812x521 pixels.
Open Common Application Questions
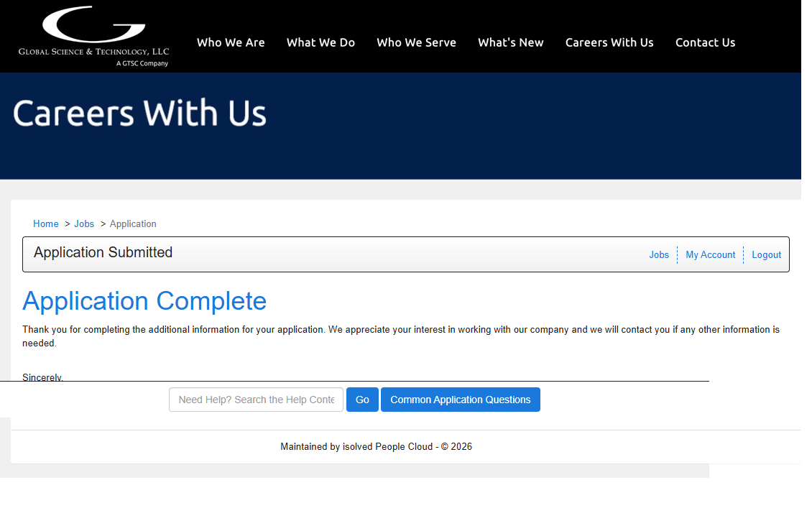pyautogui.click(x=460, y=400)
